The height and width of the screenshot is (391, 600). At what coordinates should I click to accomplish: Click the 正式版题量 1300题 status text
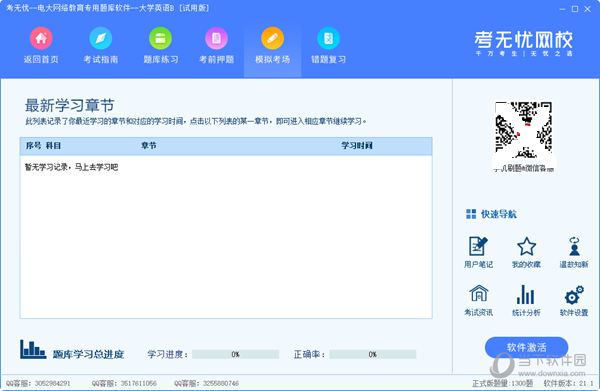[x=502, y=383]
